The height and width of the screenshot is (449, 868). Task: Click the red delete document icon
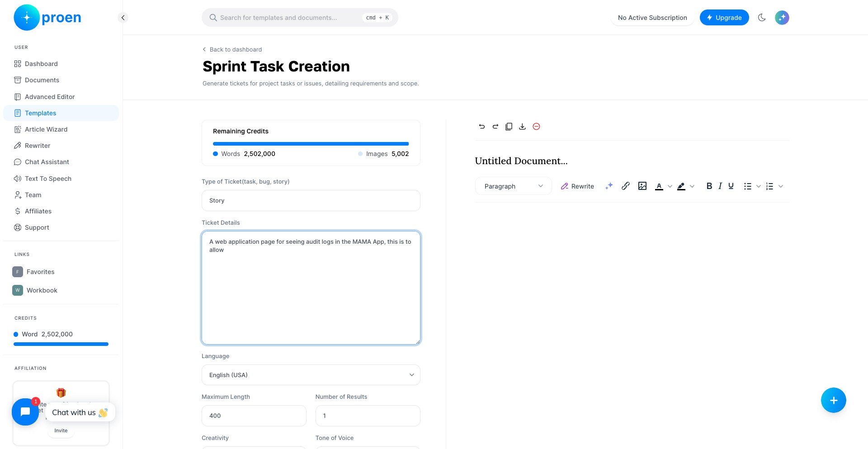click(536, 127)
